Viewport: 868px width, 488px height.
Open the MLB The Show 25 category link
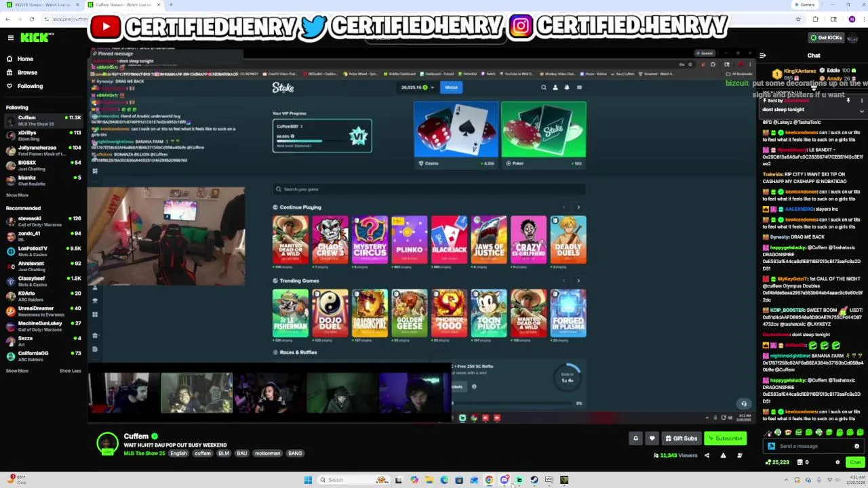tap(144, 453)
